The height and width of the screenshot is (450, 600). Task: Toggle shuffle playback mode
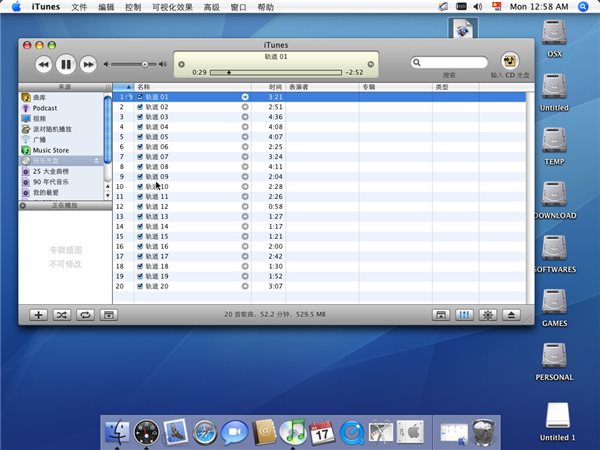coord(61,314)
